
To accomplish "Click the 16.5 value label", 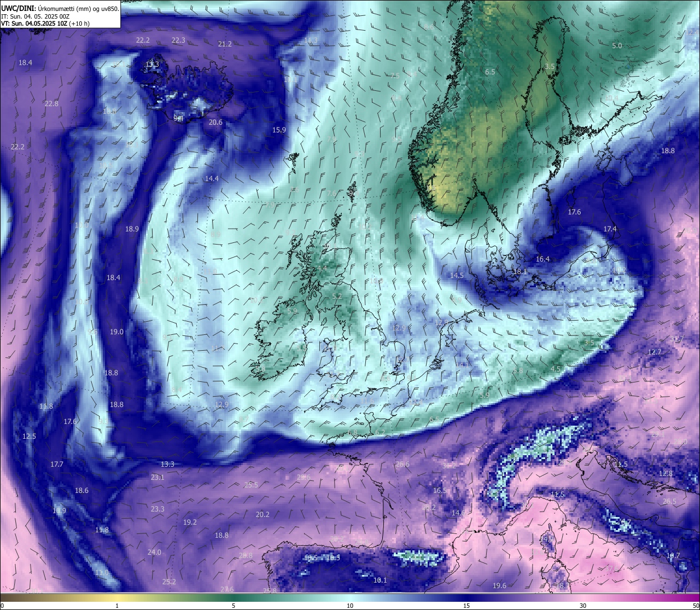I will point(440,490).
